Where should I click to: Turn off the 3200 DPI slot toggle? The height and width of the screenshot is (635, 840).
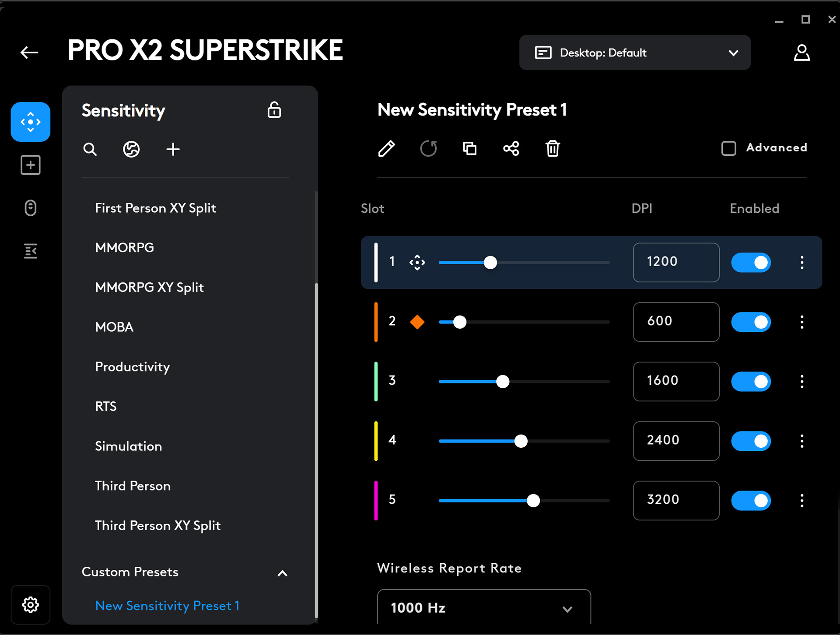(751, 501)
